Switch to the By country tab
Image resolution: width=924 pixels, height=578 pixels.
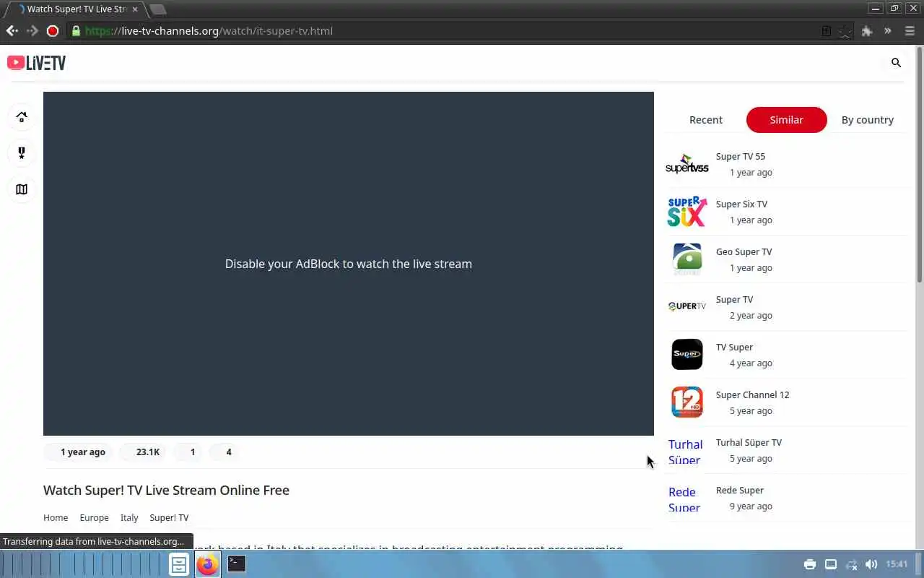pos(867,120)
